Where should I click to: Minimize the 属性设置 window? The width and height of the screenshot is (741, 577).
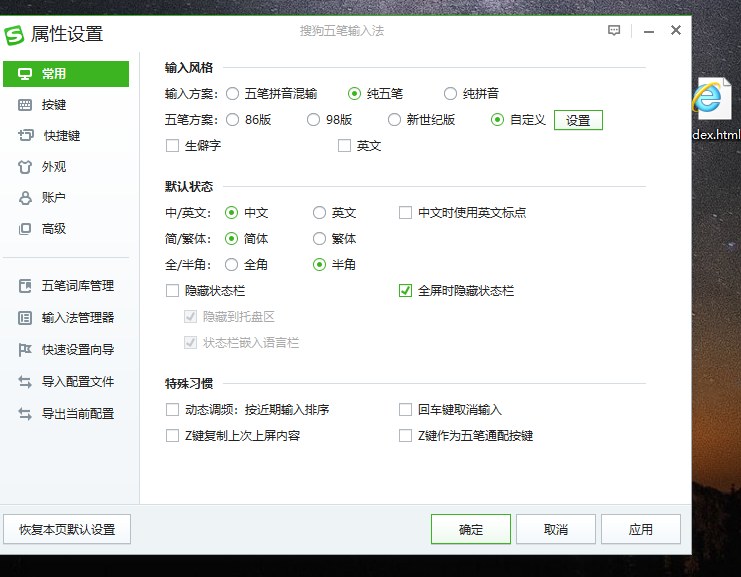[649, 31]
